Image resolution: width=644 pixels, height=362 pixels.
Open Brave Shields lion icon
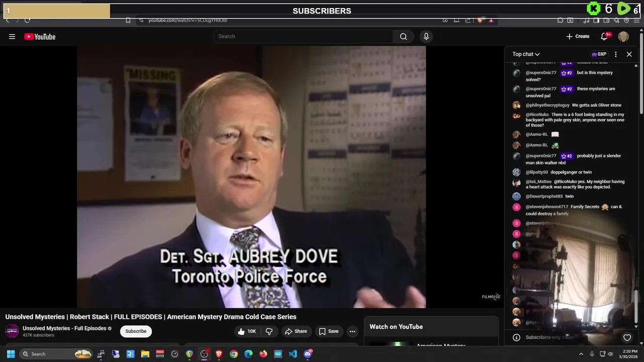click(480, 20)
